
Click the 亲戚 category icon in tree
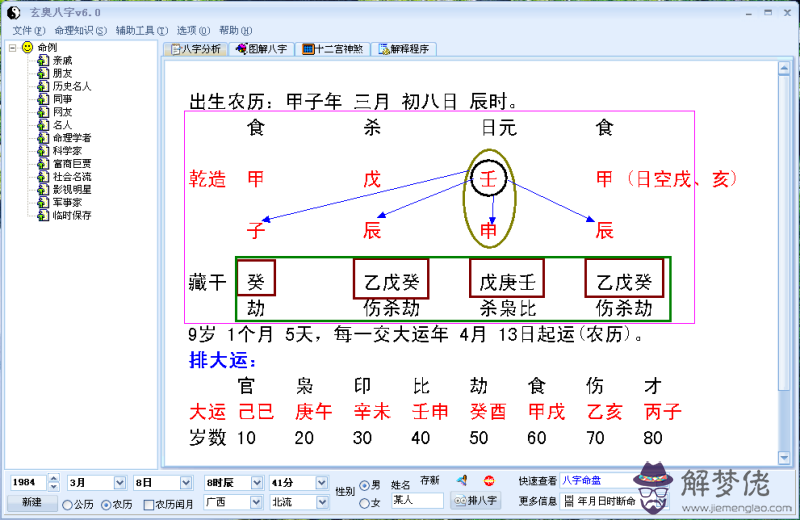coord(43,60)
